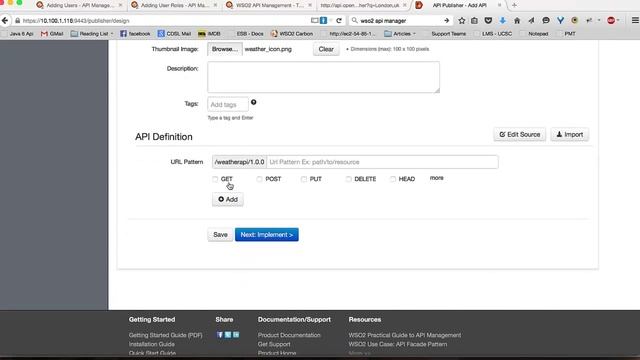The width and height of the screenshot is (640, 360).
Task: Open the LMS - UCSC bookmark
Action: pyautogui.click(x=493, y=33)
